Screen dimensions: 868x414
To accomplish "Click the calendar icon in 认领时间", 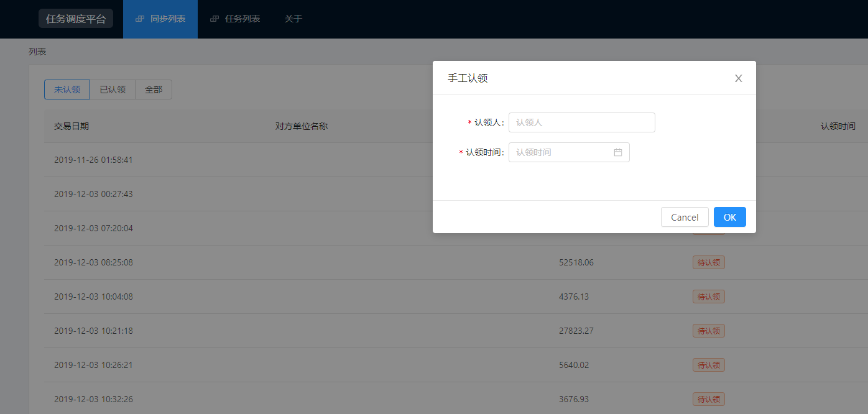I will [x=618, y=152].
